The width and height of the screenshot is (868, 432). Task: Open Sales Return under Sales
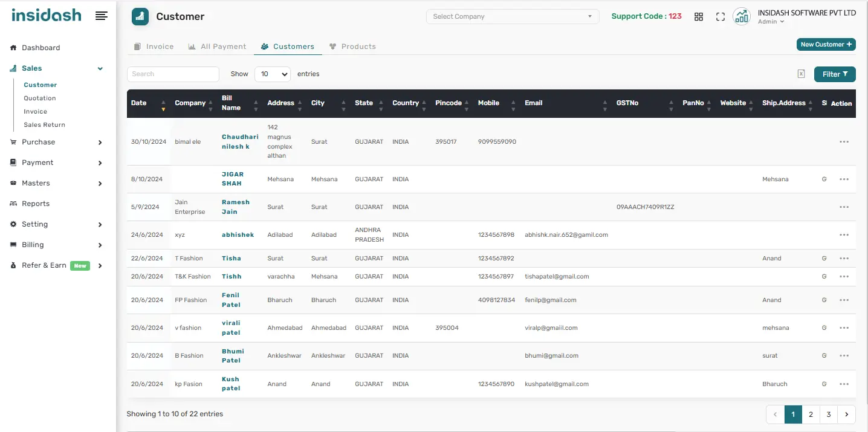[44, 124]
